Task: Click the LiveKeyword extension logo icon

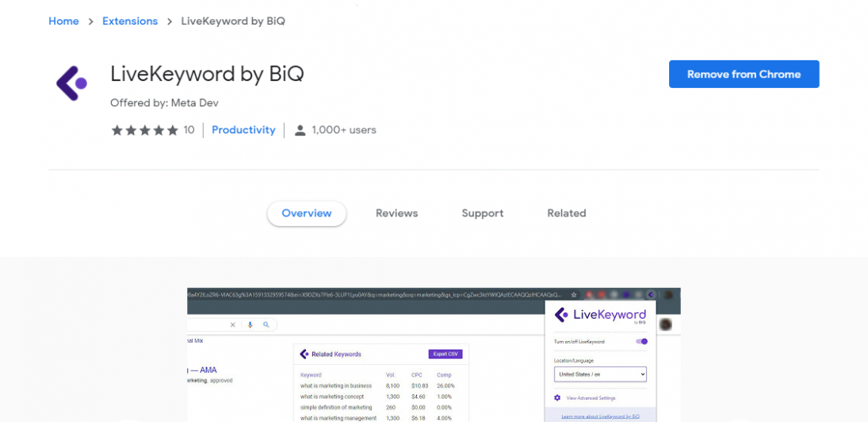Action: pos(71,83)
